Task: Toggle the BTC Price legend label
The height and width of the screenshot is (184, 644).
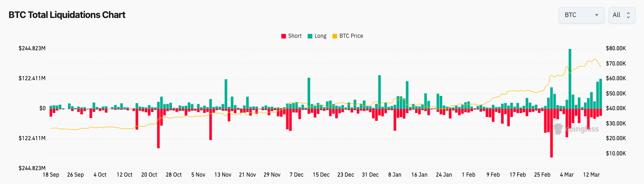Action: (351, 36)
